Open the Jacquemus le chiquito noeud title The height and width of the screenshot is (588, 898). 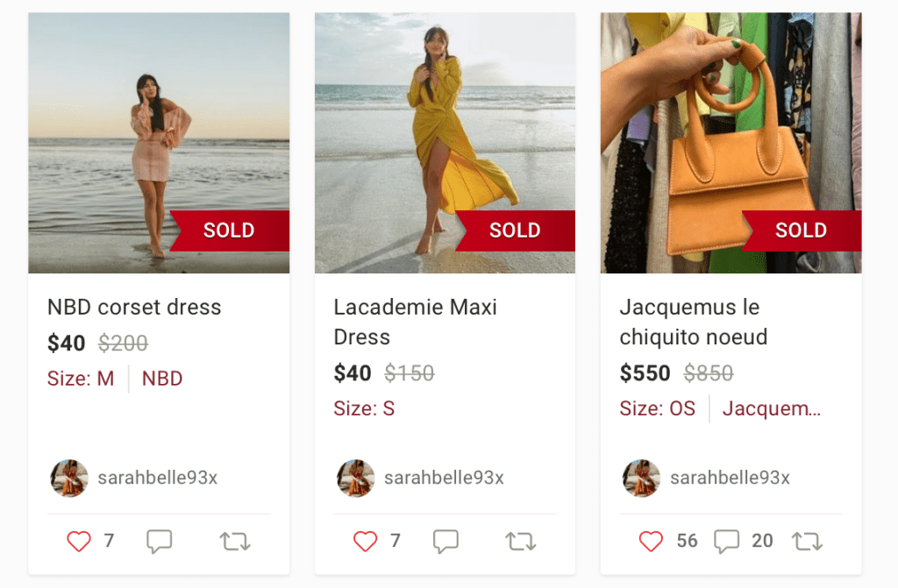pos(693,322)
